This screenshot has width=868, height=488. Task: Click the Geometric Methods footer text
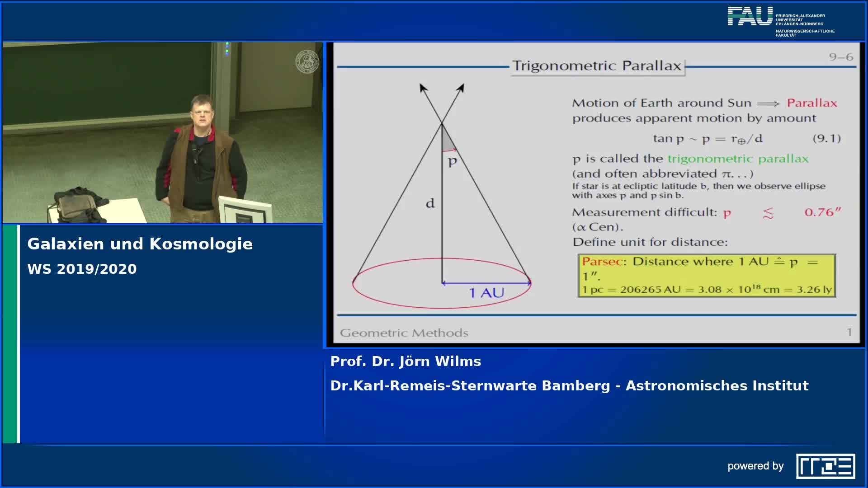tap(404, 333)
